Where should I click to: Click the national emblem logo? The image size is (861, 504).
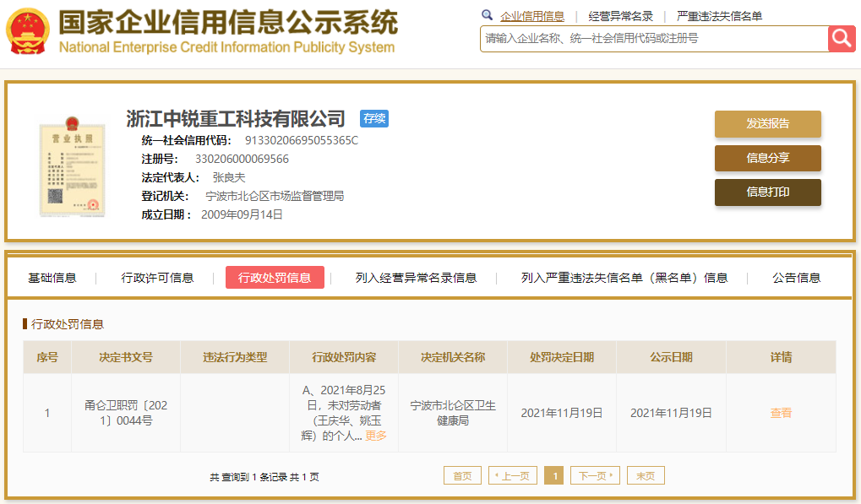tap(27, 31)
